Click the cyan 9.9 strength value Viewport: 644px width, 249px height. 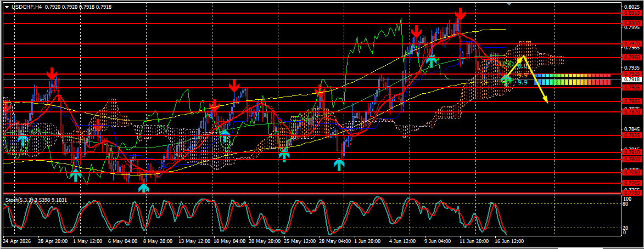pos(523,82)
